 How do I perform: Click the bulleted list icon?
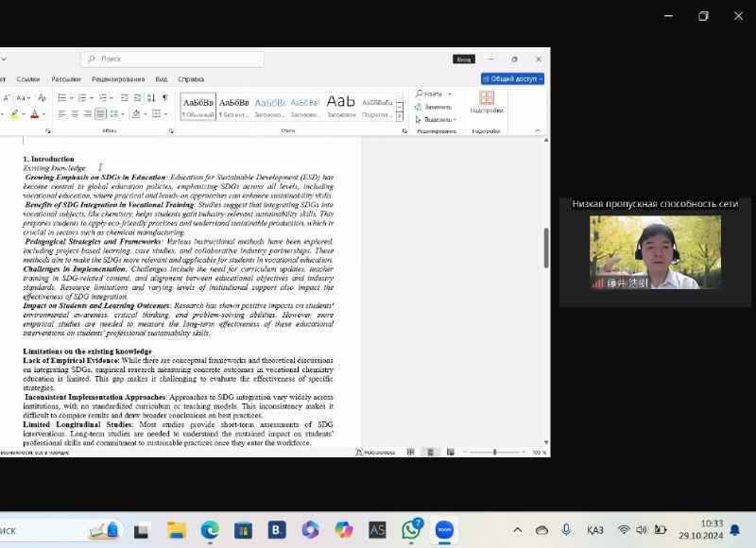60,97
